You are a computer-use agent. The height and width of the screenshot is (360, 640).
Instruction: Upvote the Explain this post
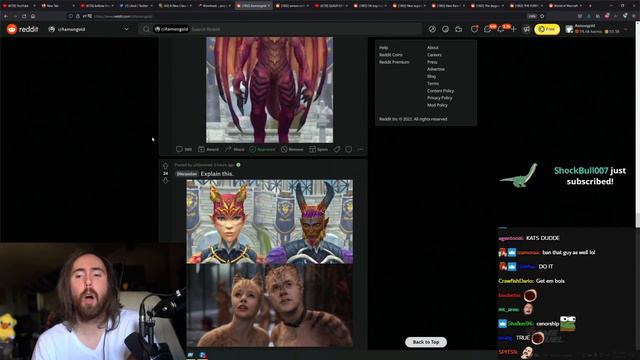(x=165, y=166)
